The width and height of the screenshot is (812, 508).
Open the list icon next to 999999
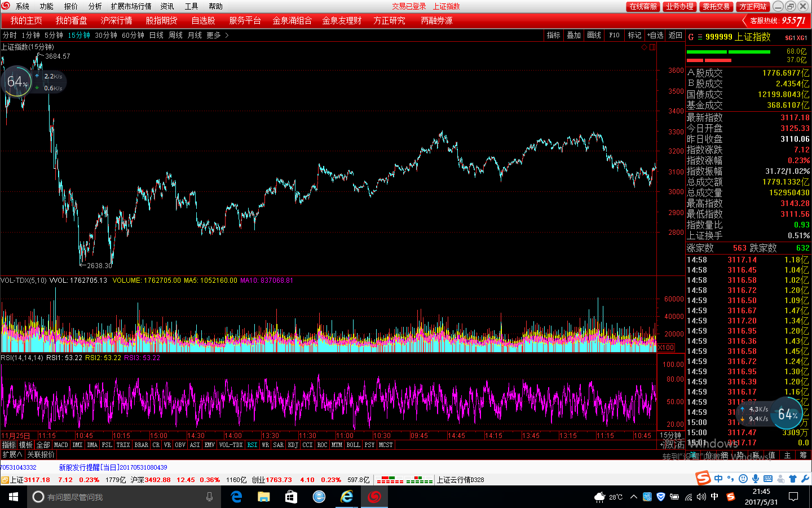pos(700,37)
